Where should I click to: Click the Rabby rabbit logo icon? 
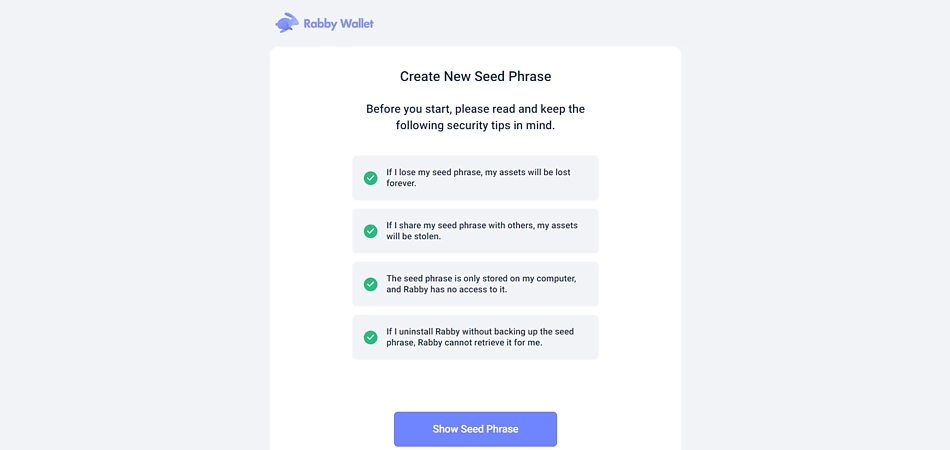tap(287, 23)
